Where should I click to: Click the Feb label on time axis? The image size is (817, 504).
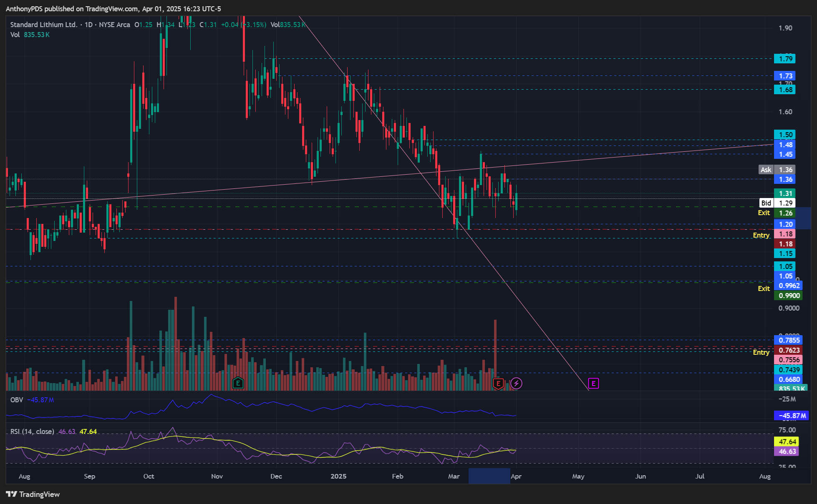pyautogui.click(x=398, y=476)
